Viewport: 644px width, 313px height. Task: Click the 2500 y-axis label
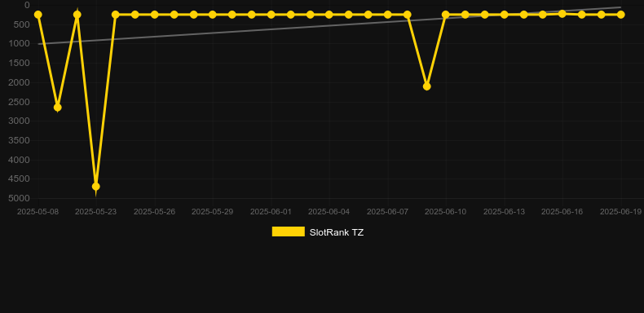tap(20, 102)
